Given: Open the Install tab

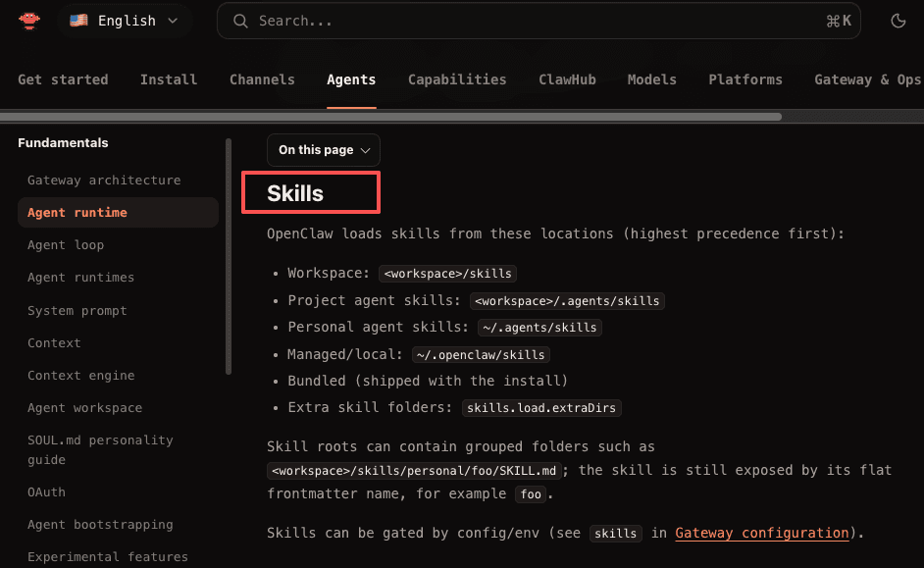Looking at the screenshot, I should point(169,79).
